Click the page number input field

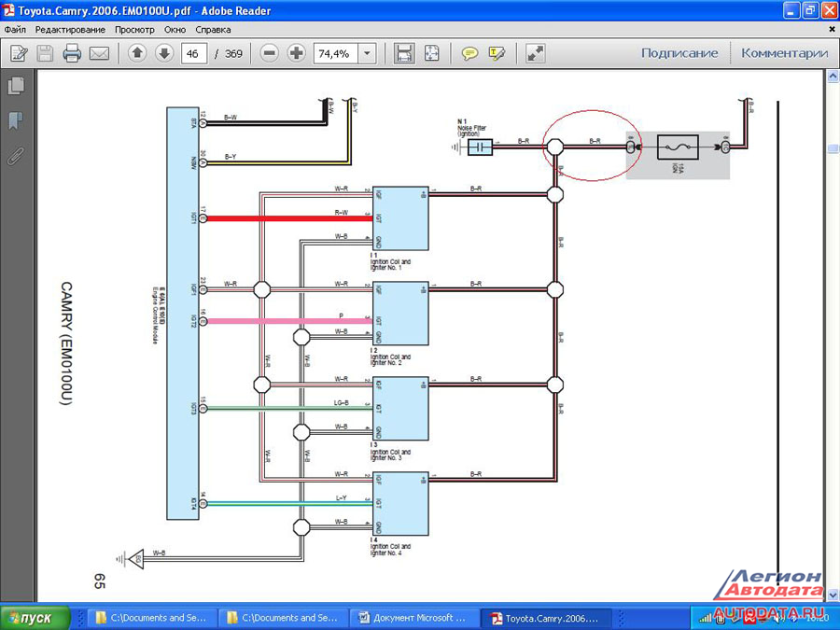tap(194, 53)
